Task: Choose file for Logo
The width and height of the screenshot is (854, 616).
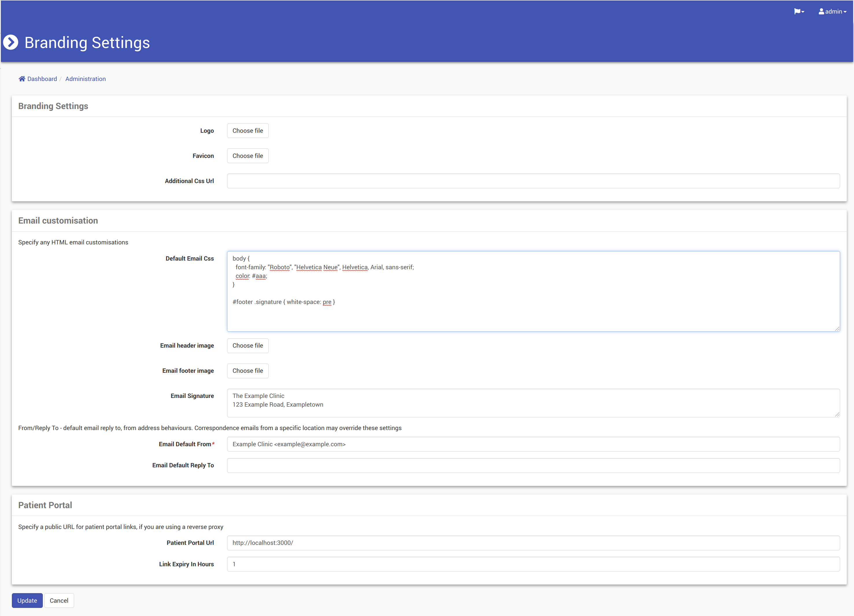Action: tap(247, 131)
